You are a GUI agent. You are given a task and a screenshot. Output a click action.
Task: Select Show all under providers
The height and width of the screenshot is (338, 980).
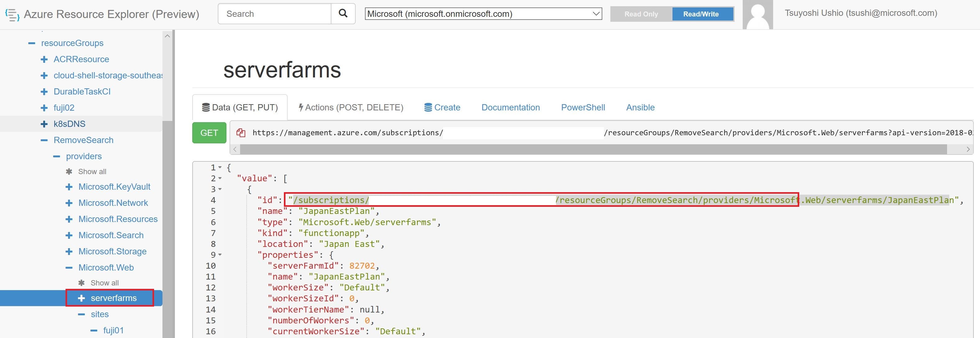click(92, 172)
